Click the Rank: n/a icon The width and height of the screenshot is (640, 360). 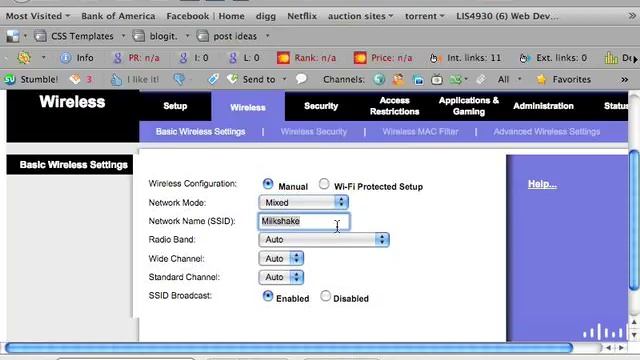point(283,58)
